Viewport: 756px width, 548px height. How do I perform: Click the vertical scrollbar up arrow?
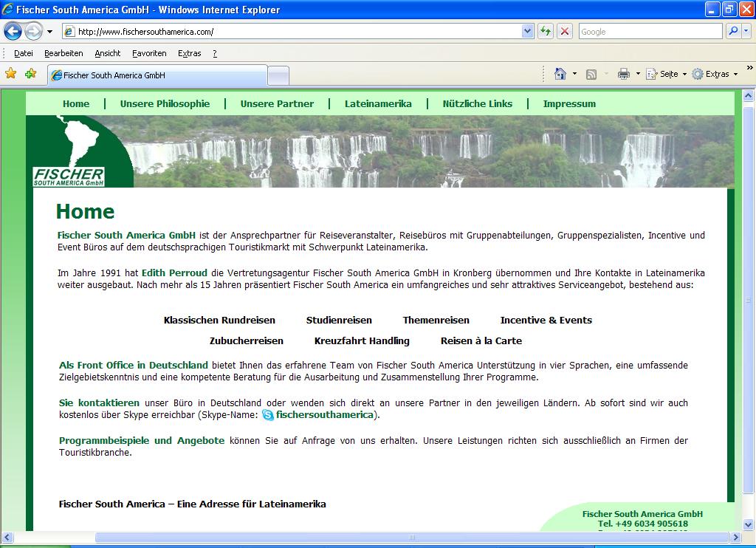tap(748, 95)
